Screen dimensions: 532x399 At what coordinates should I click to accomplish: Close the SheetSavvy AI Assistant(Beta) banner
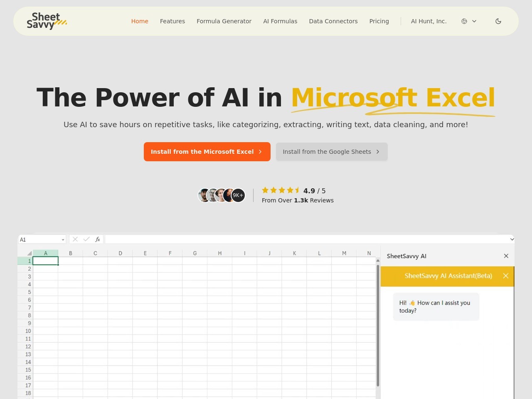tap(506, 276)
